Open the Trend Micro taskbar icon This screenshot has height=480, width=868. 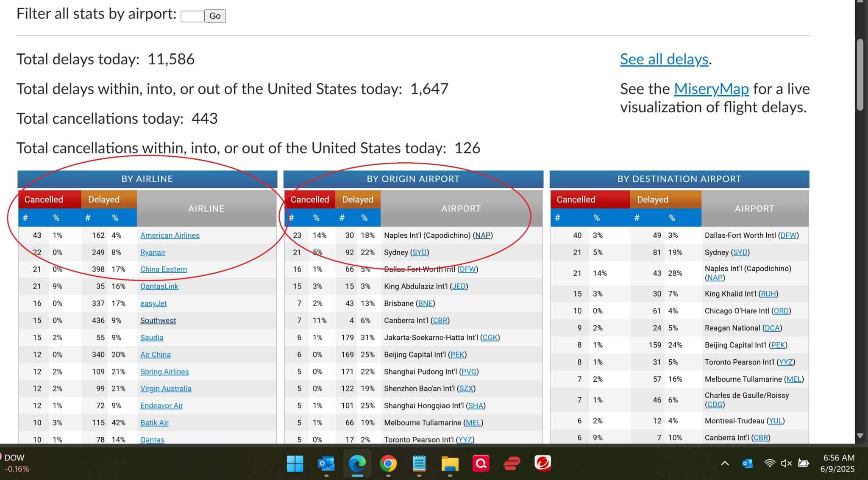coord(543,463)
